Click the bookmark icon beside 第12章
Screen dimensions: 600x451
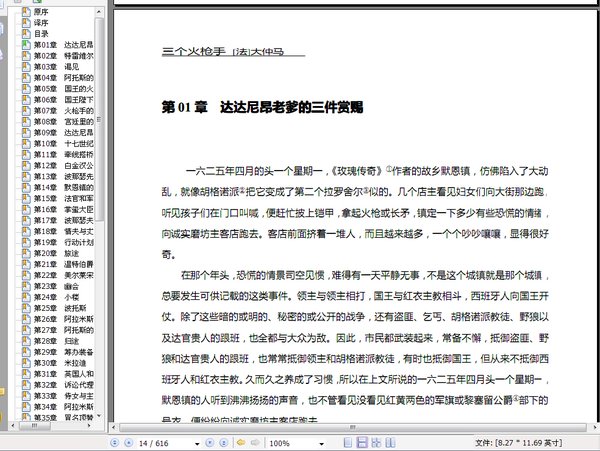26,165
